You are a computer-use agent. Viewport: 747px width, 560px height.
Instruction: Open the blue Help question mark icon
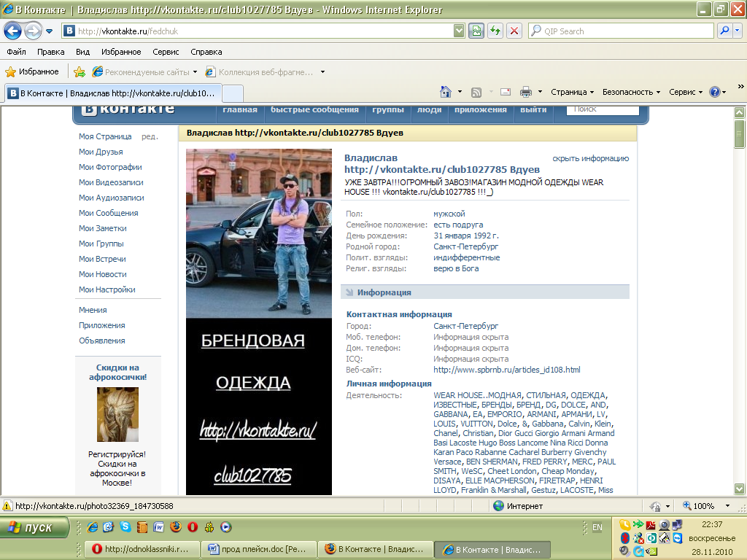point(715,92)
